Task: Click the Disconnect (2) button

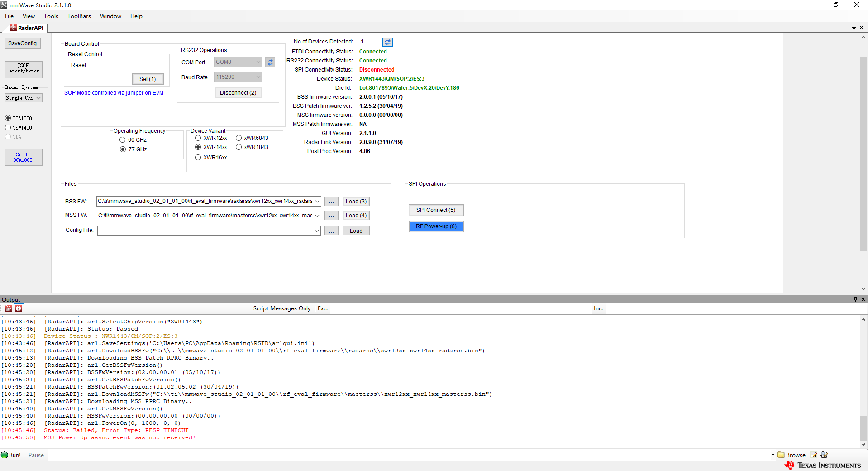Action: tap(238, 93)
